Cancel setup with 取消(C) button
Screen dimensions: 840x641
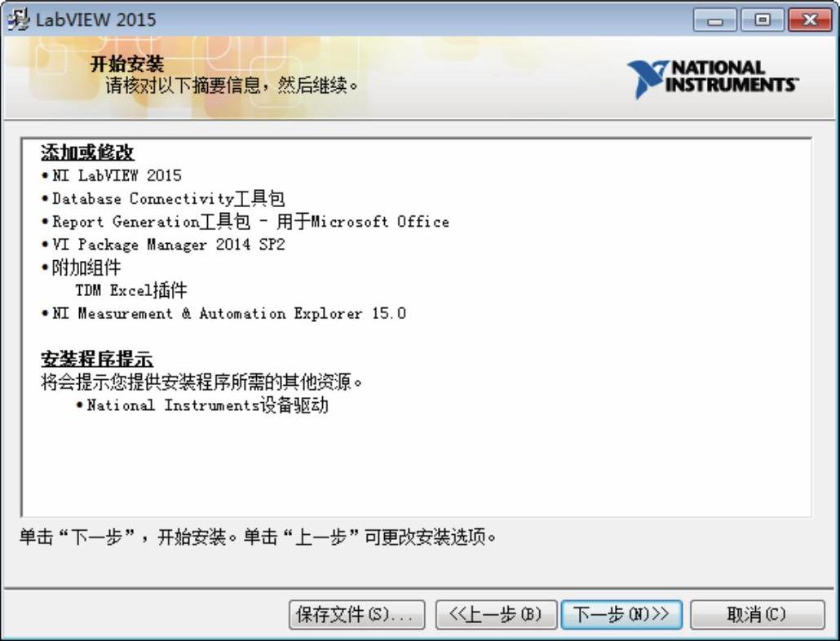pos(757,614)
